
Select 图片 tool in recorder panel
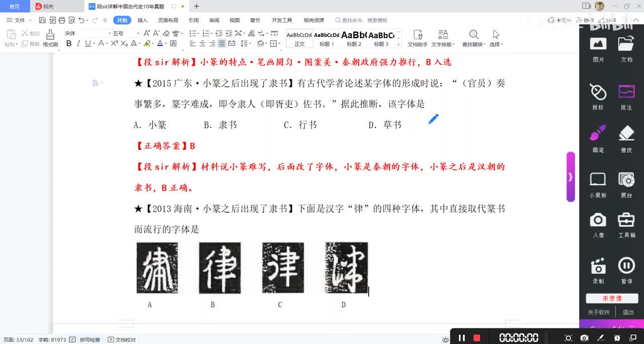click(x=598, y=49)
